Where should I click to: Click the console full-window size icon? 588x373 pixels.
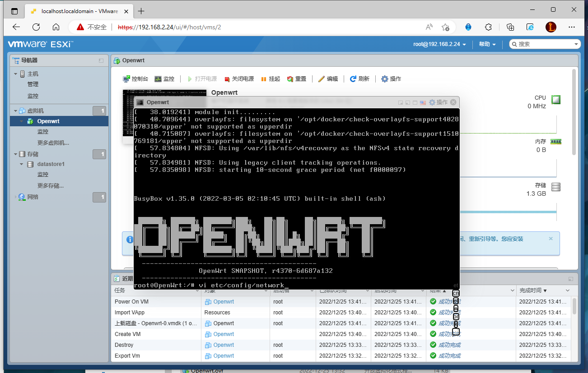[415, 102]
